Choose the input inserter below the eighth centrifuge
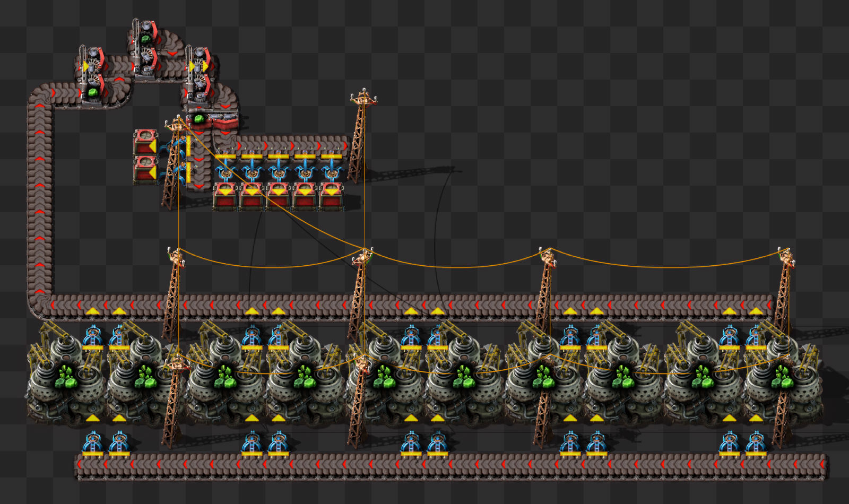The image size is (849, 504). click(597, 444)
